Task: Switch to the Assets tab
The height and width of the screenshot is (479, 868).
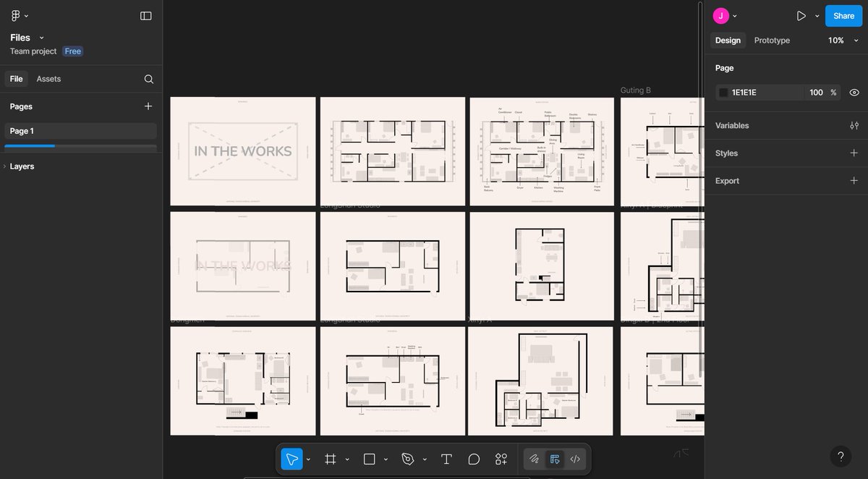Action: (48, 79)
